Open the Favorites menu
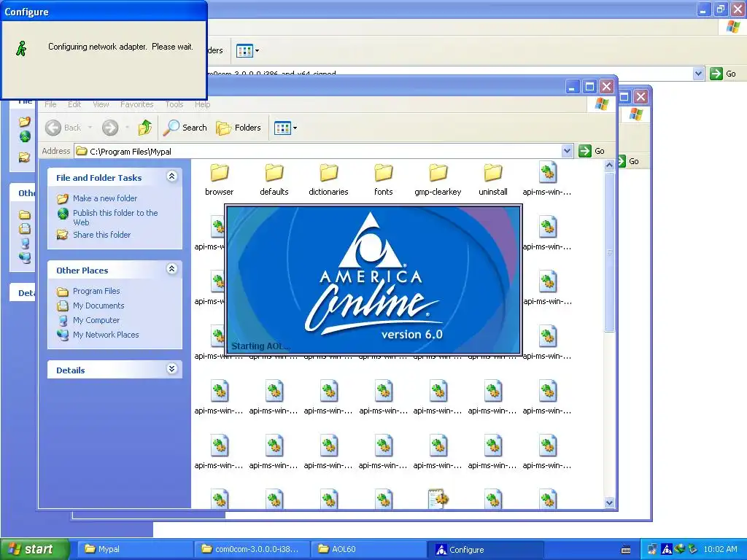 [136, 104]
